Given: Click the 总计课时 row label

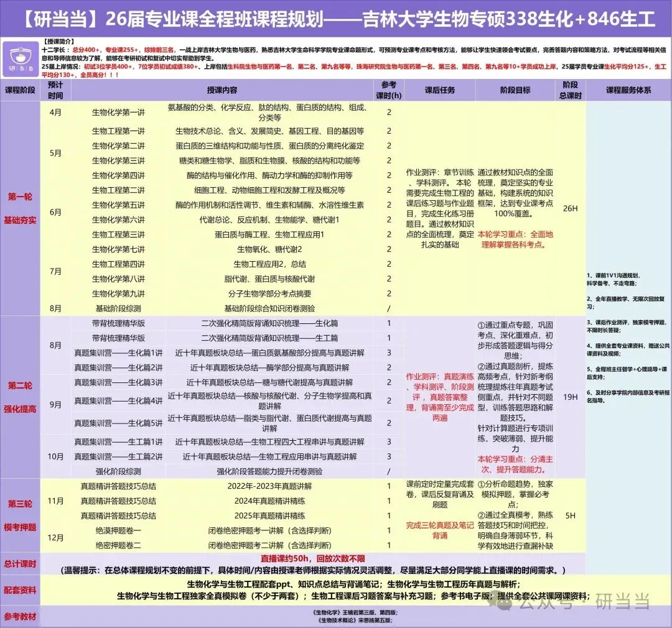Looking at the screenshot, I should click(x=20, y=564).
